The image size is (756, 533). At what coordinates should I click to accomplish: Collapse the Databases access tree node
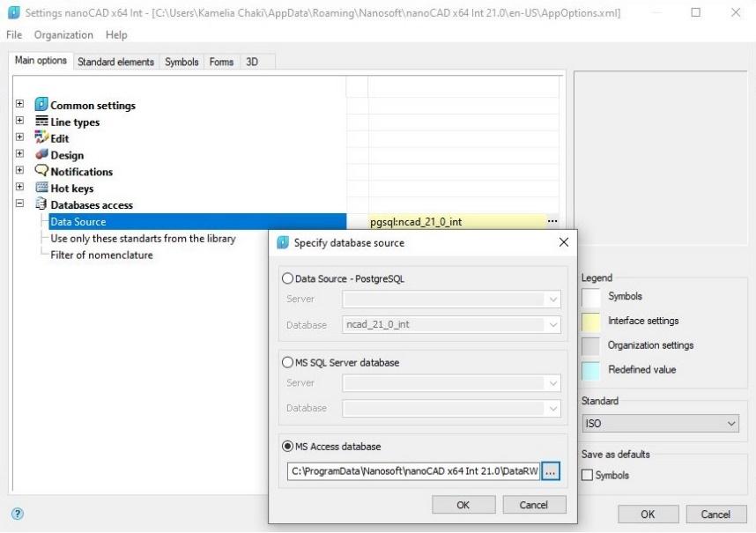(19, 204)
